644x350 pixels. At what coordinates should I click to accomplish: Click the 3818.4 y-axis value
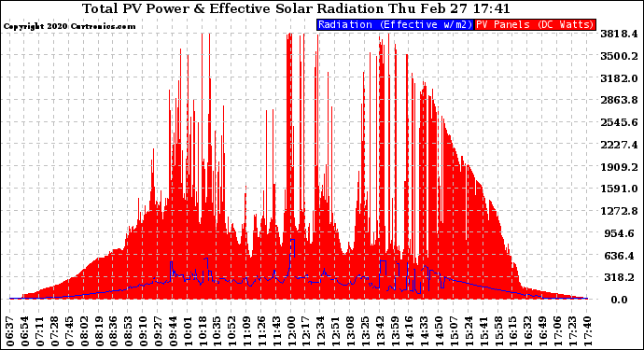[619, 34]
